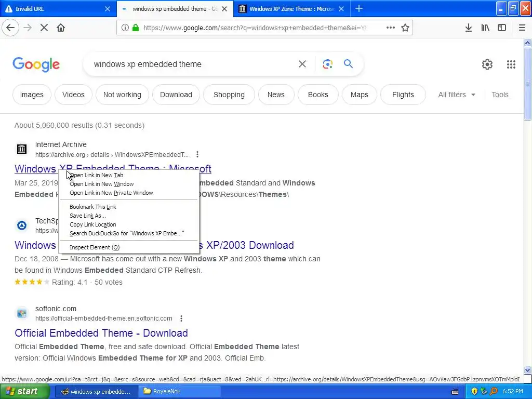Open site information icon in address bar
Screen dimensions: 532x399
pyautogui.click(x=125, y=28)
